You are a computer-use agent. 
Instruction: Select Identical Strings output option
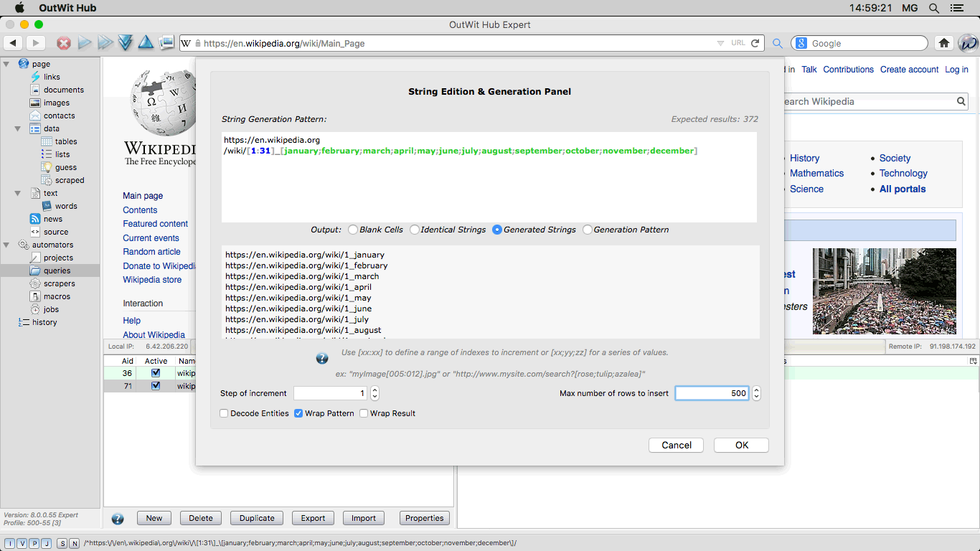pos(415,230)
